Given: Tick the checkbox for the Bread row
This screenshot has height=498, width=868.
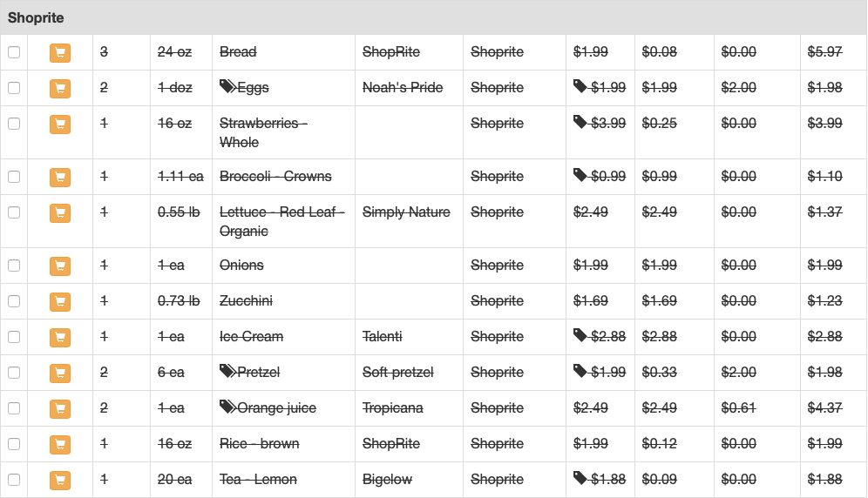Looking at the screenshot, I should [x=14, y=52].
